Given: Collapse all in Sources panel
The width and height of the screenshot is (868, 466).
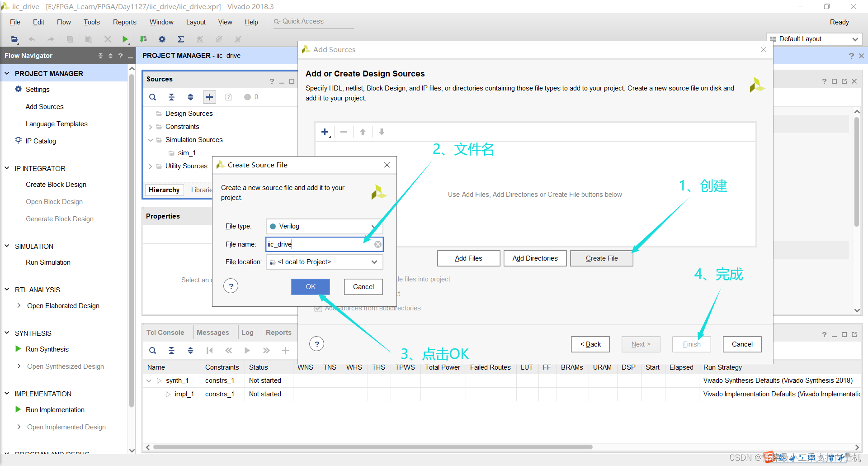Looking at the screenshot, I should click(172, 97).
